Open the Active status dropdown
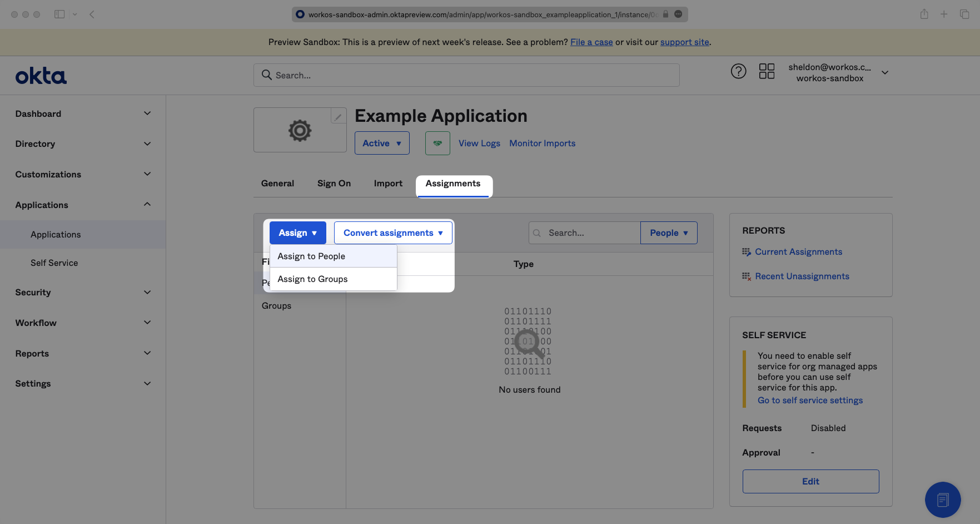 coord(382,143)
